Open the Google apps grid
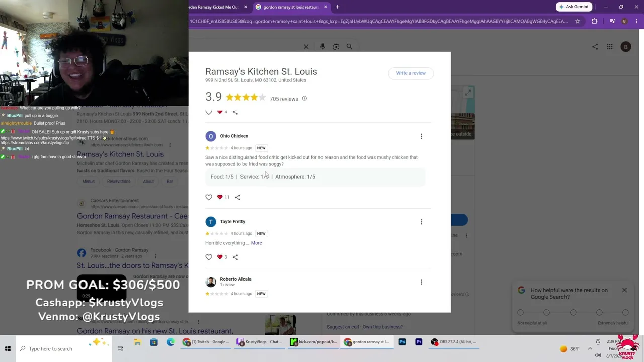Screen dimensions: 644x362 (610, 47)
